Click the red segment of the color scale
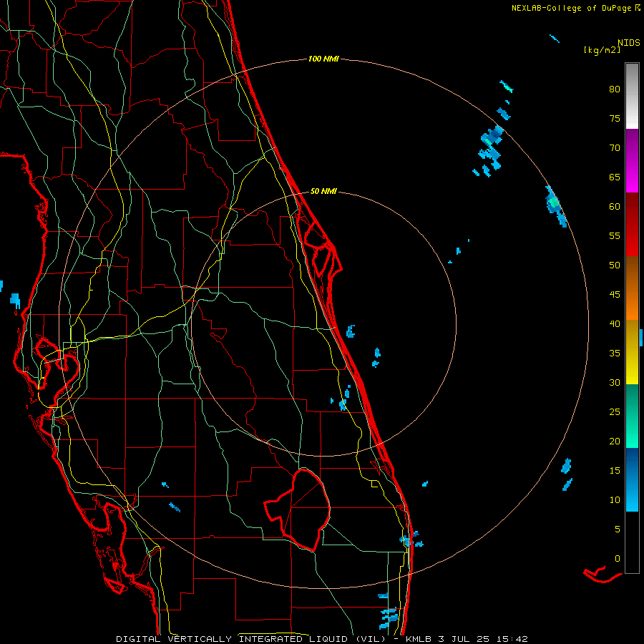 pos(632,224)
